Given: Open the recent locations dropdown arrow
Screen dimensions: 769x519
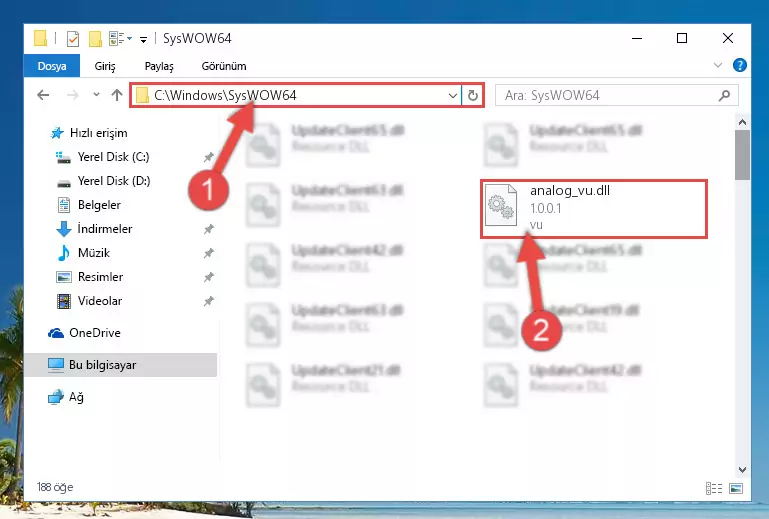Looking at the screenshot, I should click(x=96, y=95).
